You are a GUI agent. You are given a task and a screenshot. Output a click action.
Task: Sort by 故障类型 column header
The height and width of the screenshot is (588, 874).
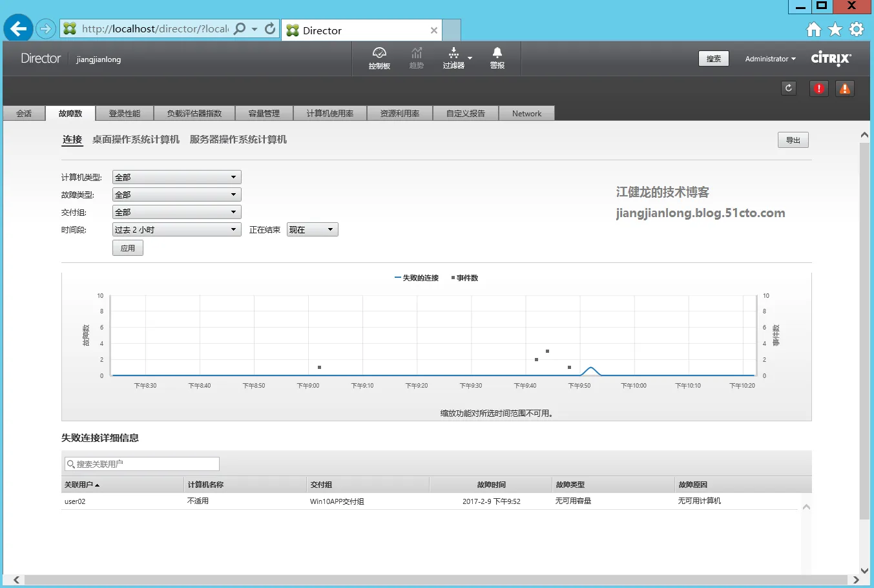pos(614,485)
